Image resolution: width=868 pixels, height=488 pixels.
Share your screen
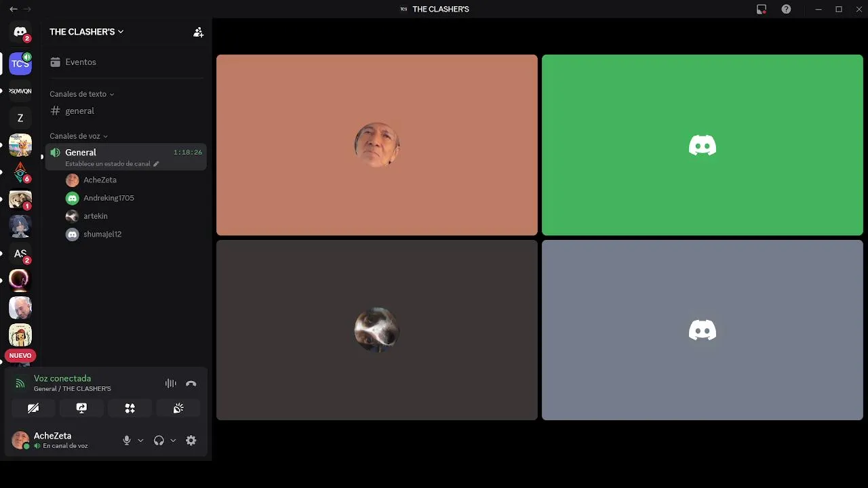click(81, 408)
